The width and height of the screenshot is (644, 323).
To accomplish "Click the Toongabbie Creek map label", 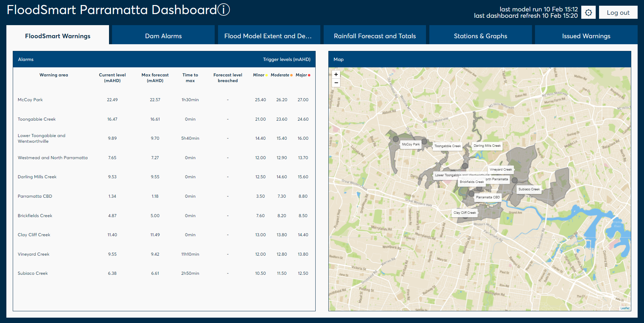I will coord(447,146).
